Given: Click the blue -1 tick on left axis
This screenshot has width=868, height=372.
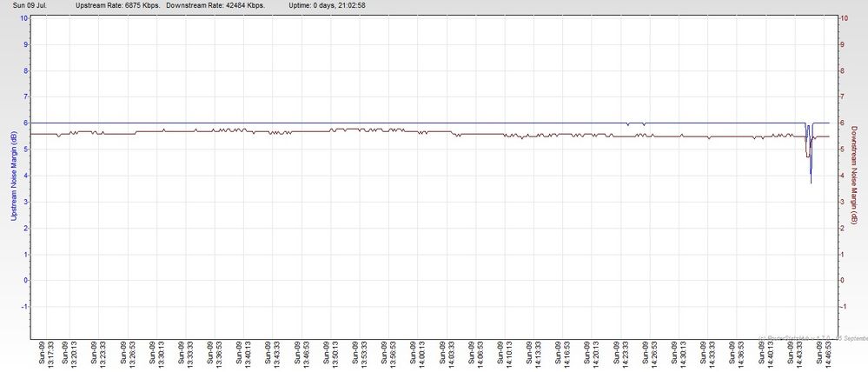Looking at the screenshot, I should [30, 306].
